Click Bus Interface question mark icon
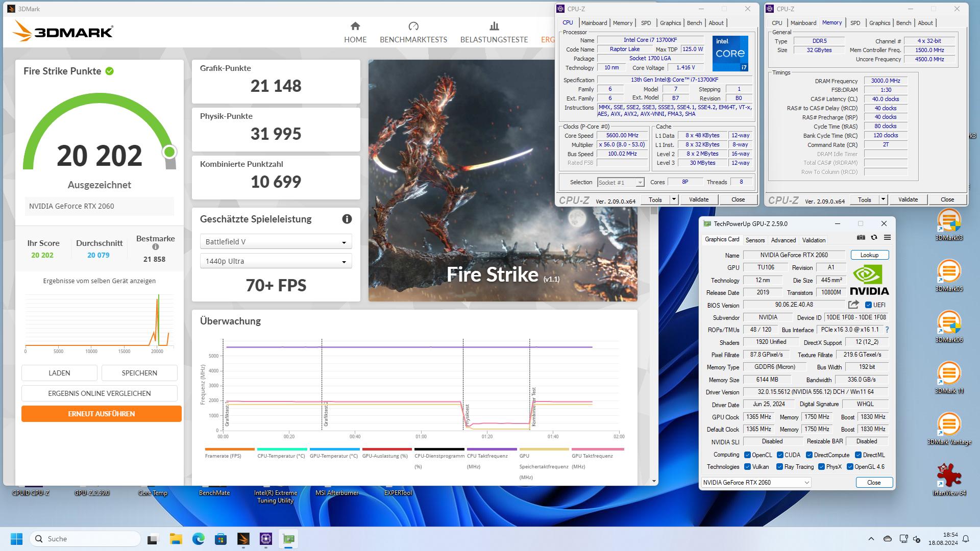The width and height of the screenshot is (980, 551). (x=887, y=330)
